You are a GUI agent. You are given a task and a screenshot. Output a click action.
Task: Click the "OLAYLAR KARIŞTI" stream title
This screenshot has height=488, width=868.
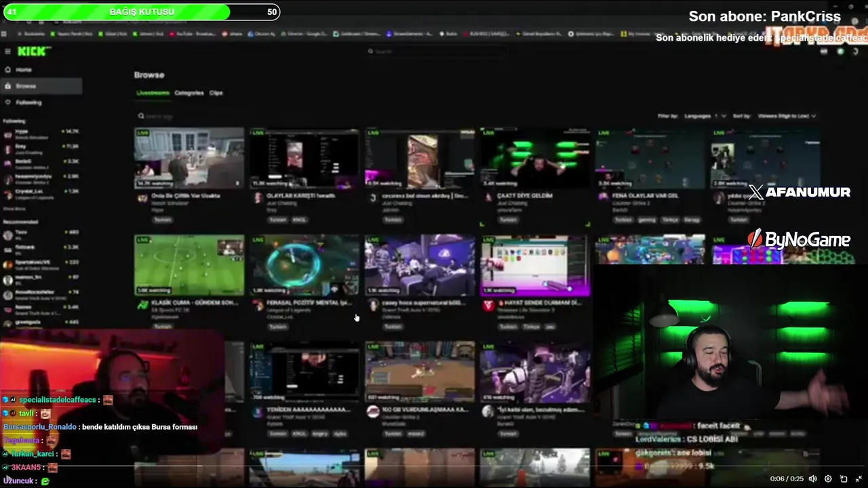click(x=300, y=196)
